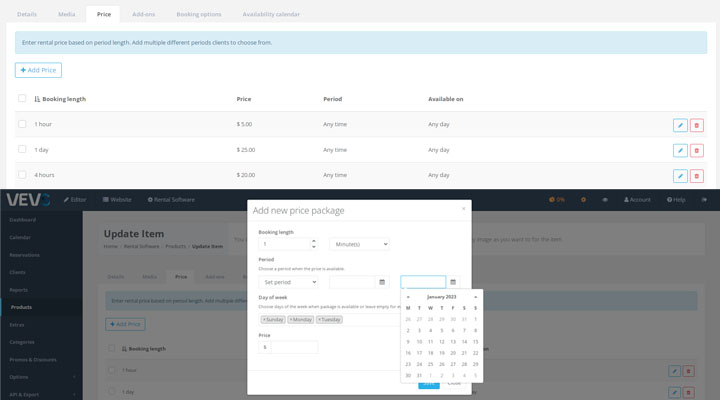The height and width of the screenshot is (400, 720).
Task: Switch to the Availability calendar tab
Action: point(271,14)
